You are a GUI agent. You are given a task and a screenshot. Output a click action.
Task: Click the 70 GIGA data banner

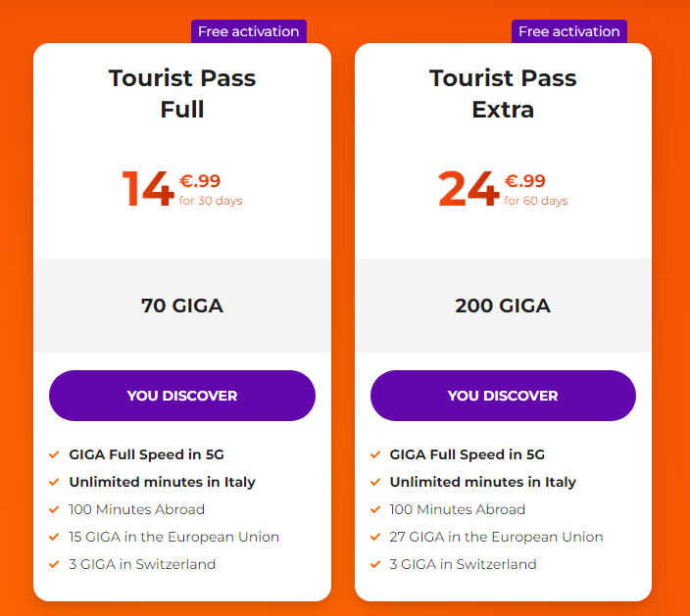point(182,306)
